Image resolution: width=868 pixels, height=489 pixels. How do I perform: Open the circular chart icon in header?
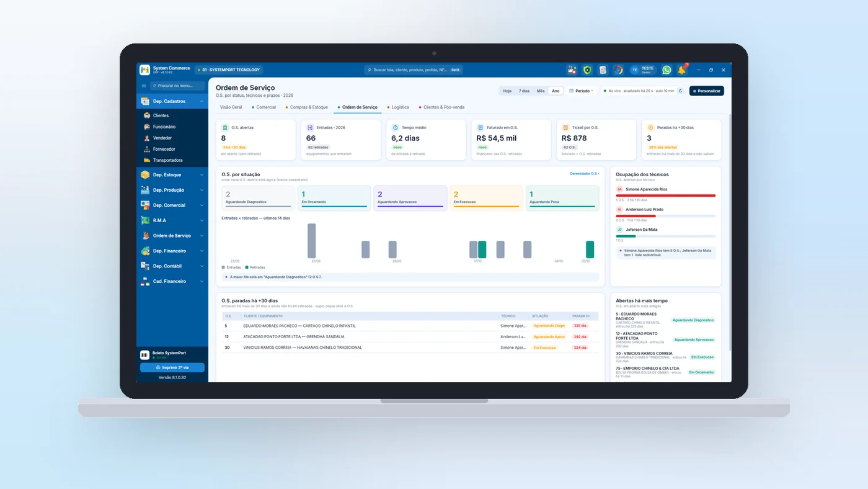point(618,70)
